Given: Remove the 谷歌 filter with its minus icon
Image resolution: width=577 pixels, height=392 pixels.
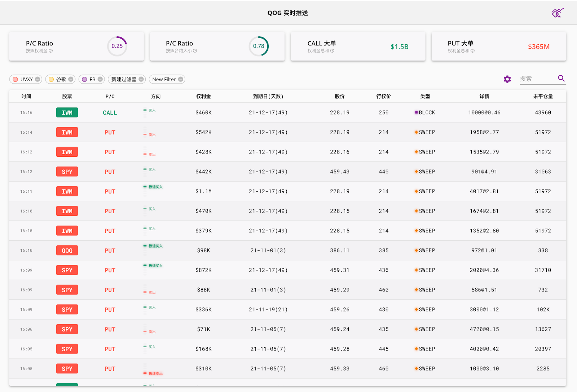Looking at the screenshot, I should pos(71,79).
